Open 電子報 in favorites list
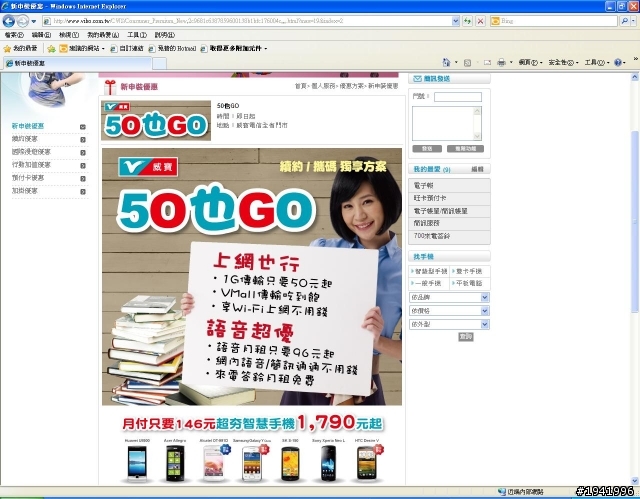 449,186
